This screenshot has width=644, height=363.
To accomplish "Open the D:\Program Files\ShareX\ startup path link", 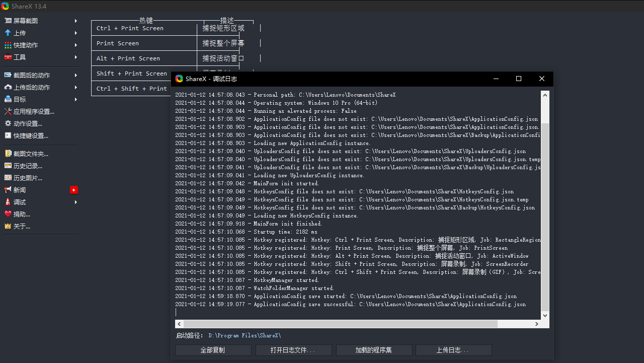I will 245,335.
